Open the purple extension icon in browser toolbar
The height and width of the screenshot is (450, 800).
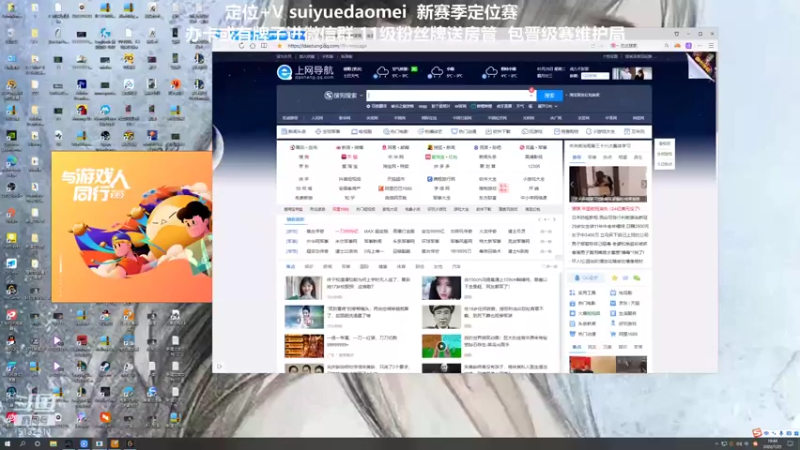coord(688,46)
